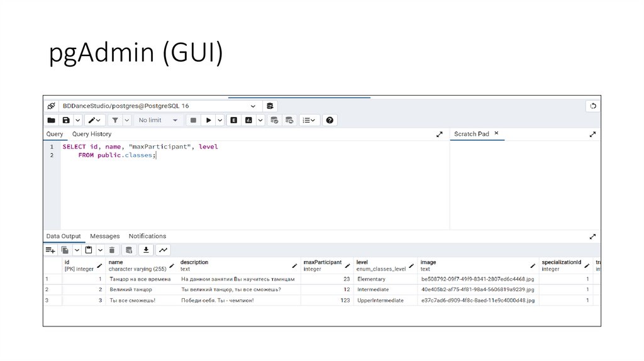Click the image column edit pencil

533,266
